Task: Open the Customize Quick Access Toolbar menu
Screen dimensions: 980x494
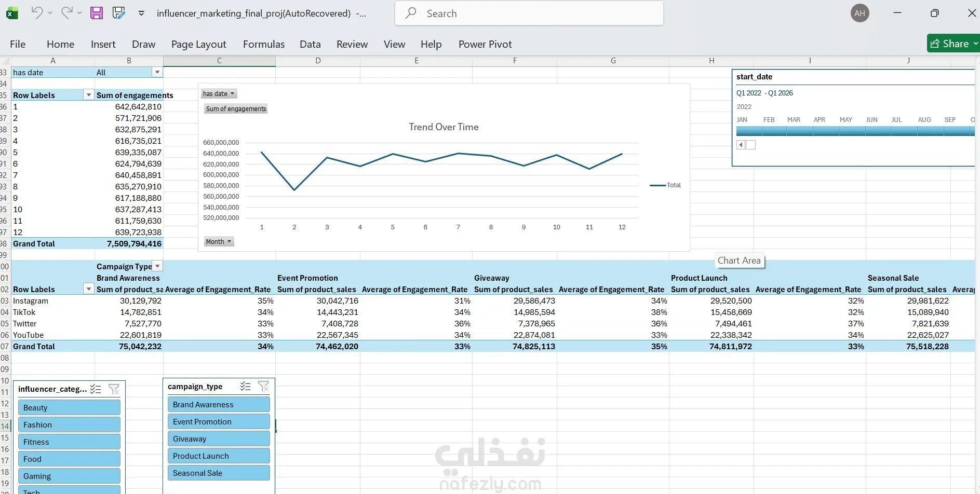Action: 141,13
